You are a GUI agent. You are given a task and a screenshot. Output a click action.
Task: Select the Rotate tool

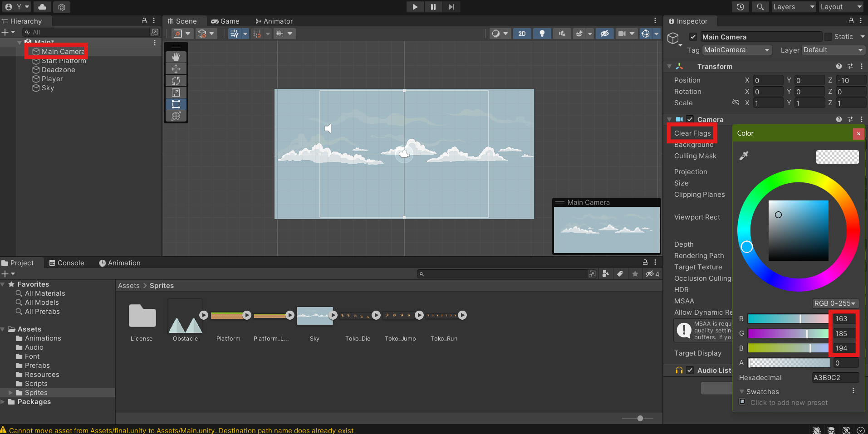click(176, 81)
